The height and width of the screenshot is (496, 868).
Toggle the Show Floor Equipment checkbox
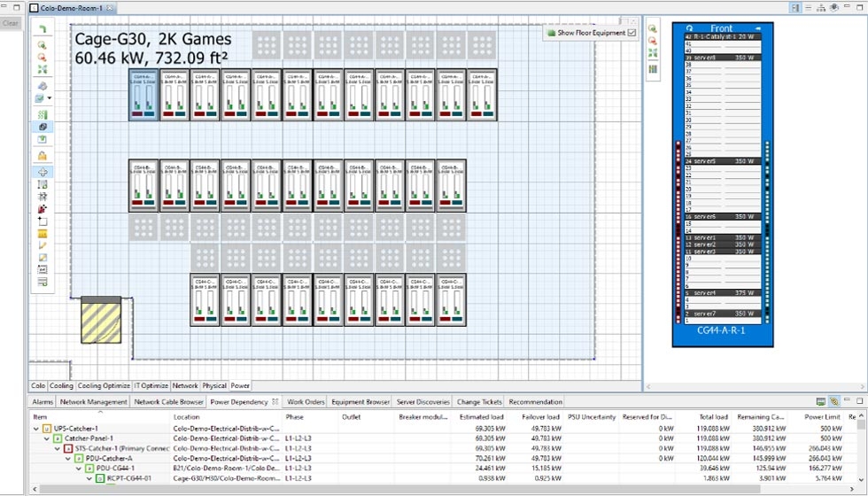pyautogui.click(x=632, y=33)
